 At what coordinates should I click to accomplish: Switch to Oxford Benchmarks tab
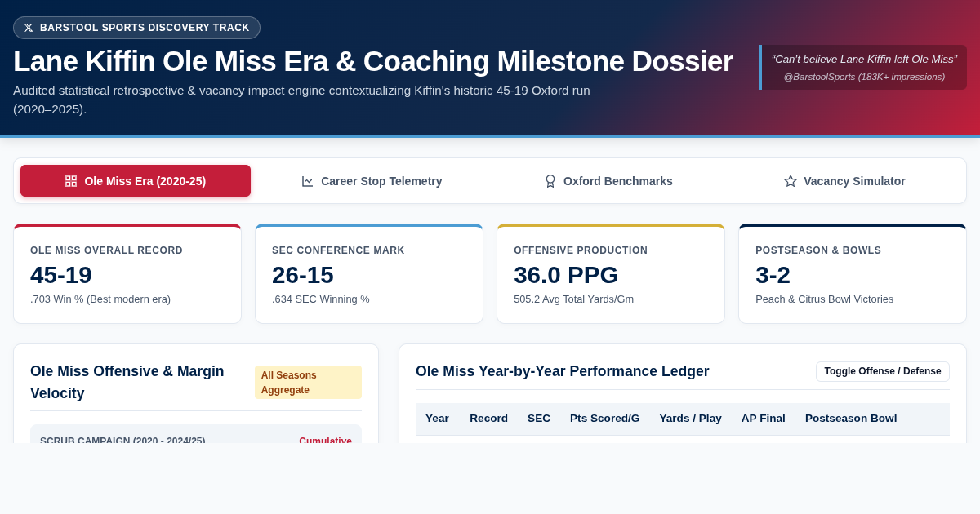pyautogui.click(x=608, y=181)
